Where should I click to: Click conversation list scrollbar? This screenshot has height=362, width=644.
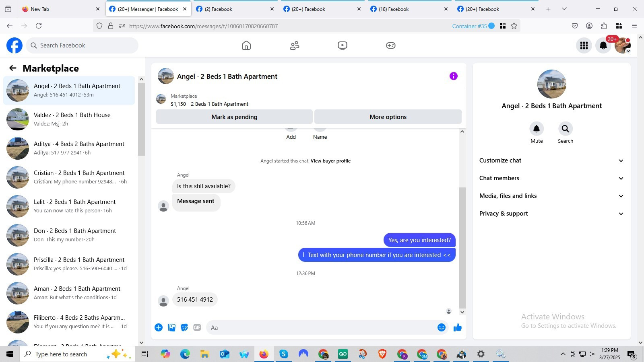coord(141,119)
